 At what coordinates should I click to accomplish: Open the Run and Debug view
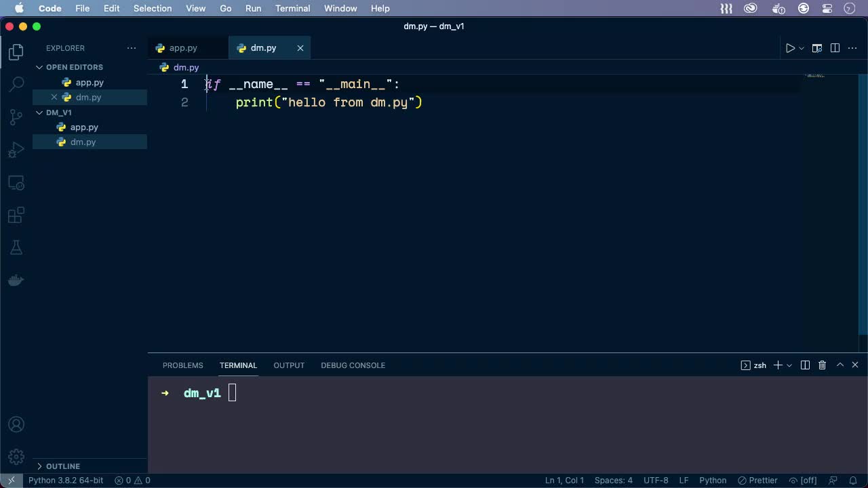point(16,149)
